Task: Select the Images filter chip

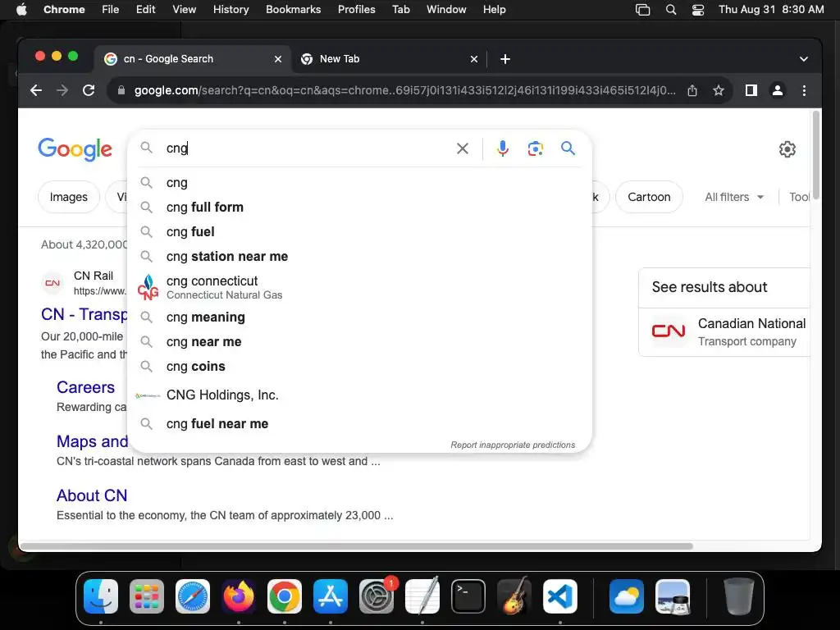Action: coord(69,197)
